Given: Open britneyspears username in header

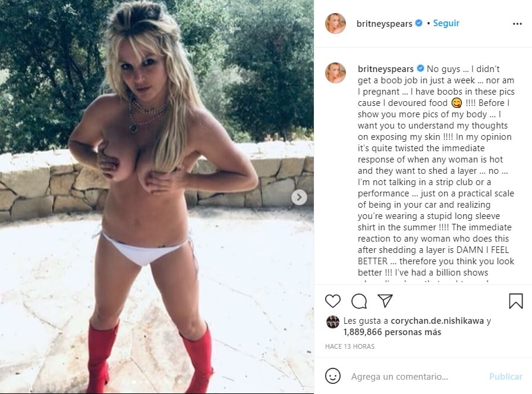Looking at the screenshot, I should (x=384, y=23).
